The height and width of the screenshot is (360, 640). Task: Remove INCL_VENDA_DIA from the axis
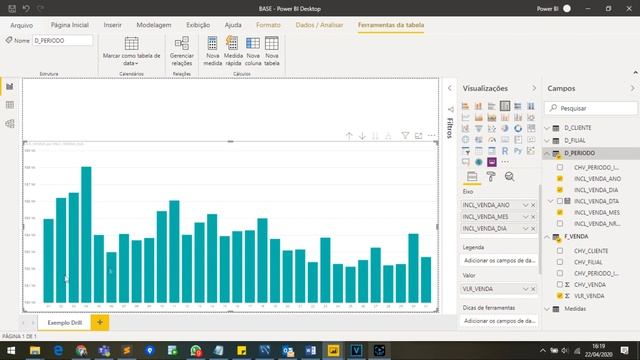533,229
